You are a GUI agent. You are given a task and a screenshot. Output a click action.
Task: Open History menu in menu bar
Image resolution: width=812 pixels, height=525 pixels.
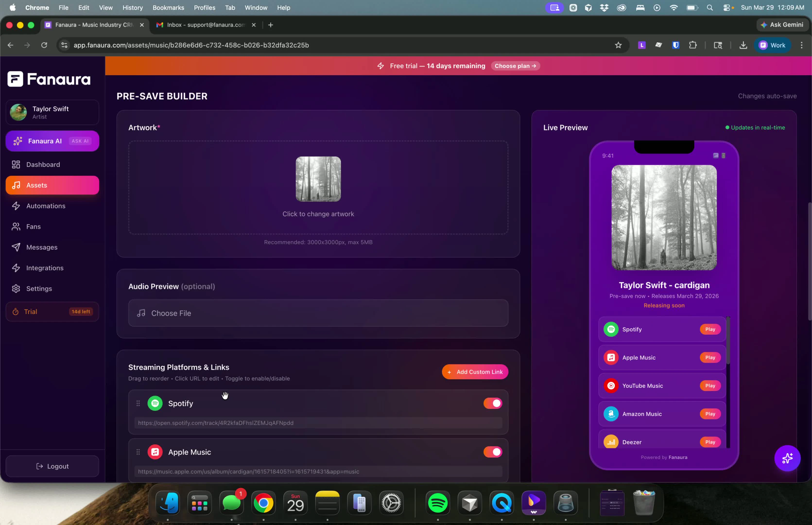click(133, 8)
